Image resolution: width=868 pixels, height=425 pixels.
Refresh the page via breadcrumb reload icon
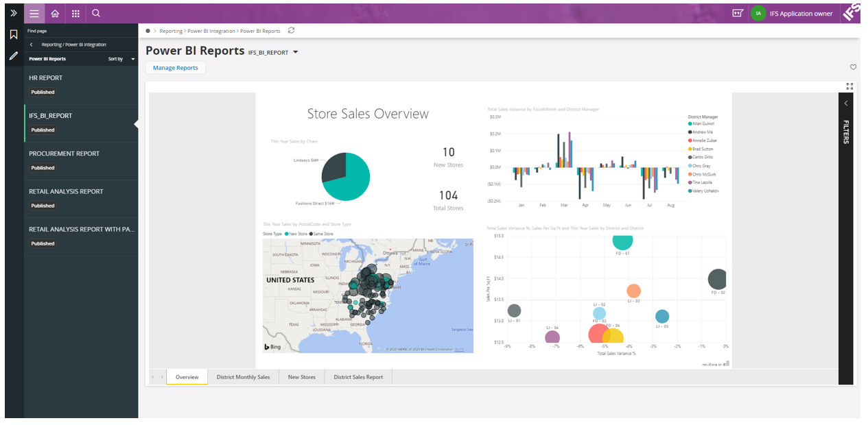[x=292, y=31]
